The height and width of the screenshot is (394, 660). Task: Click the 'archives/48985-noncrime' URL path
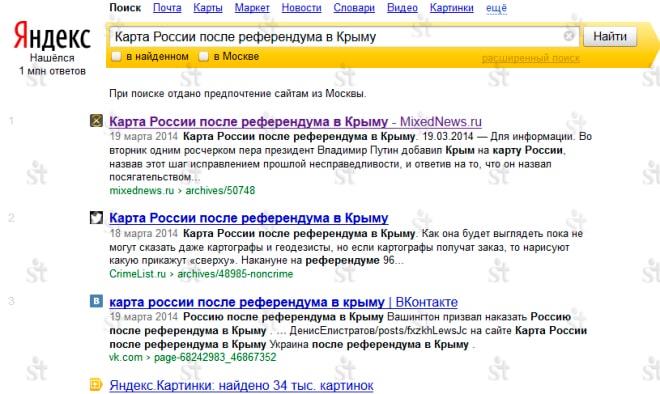click(235, 274)
